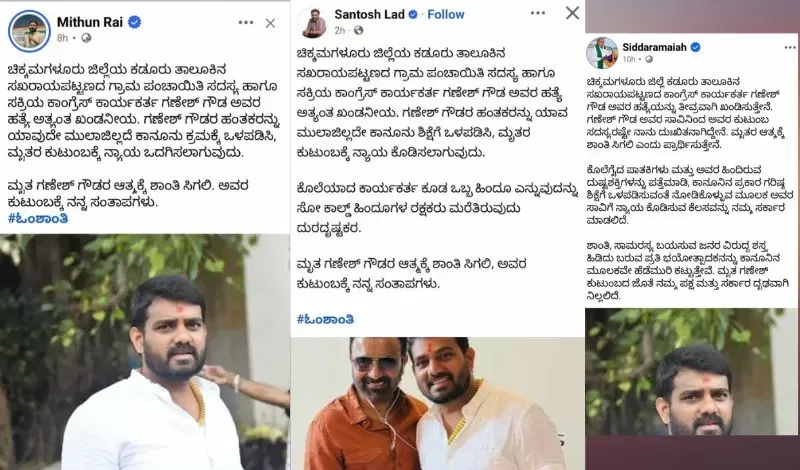This screenshot has height=470, width=800.
Task: Click the hashtag in Santosh Lad's post
Action: pos(326,319)
